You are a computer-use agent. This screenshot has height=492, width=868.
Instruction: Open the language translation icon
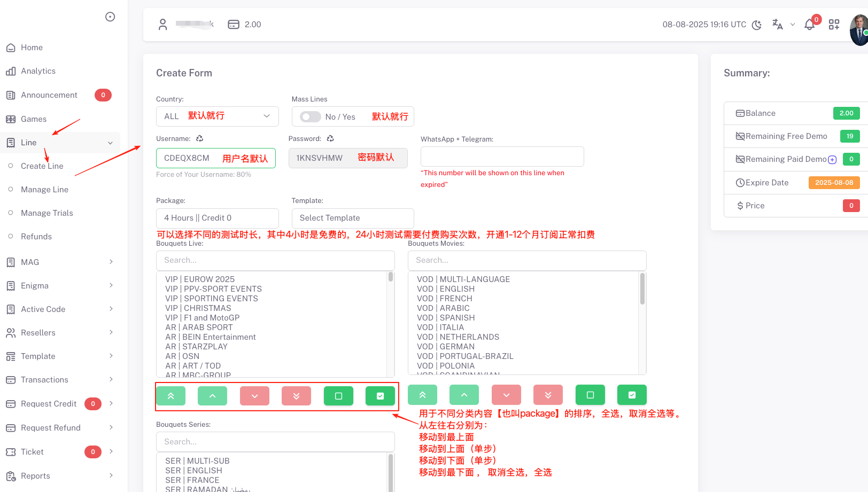778,25
